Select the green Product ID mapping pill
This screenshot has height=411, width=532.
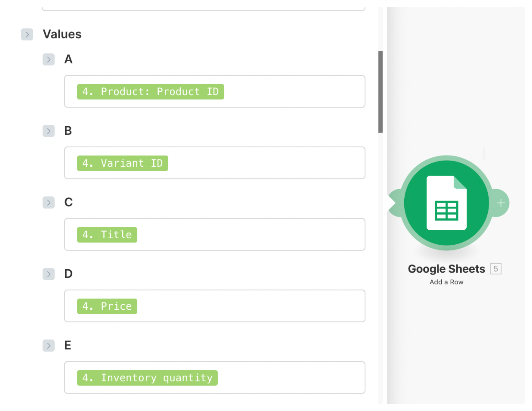[150, 92]
